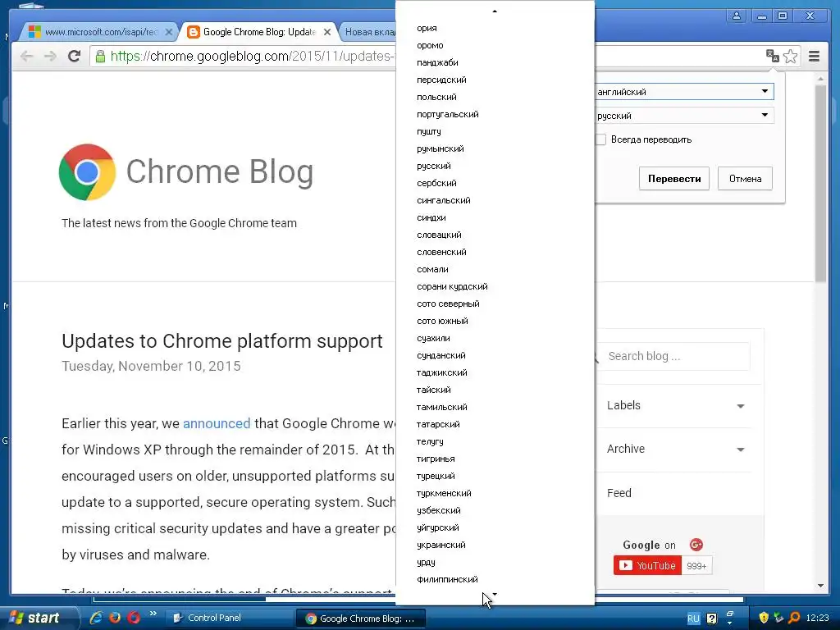Expand hidden quick launch chevron

click(153, 614)
